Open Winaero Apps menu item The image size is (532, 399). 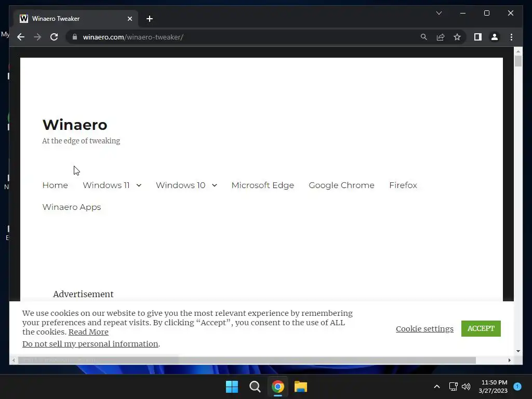click(72, 207)
